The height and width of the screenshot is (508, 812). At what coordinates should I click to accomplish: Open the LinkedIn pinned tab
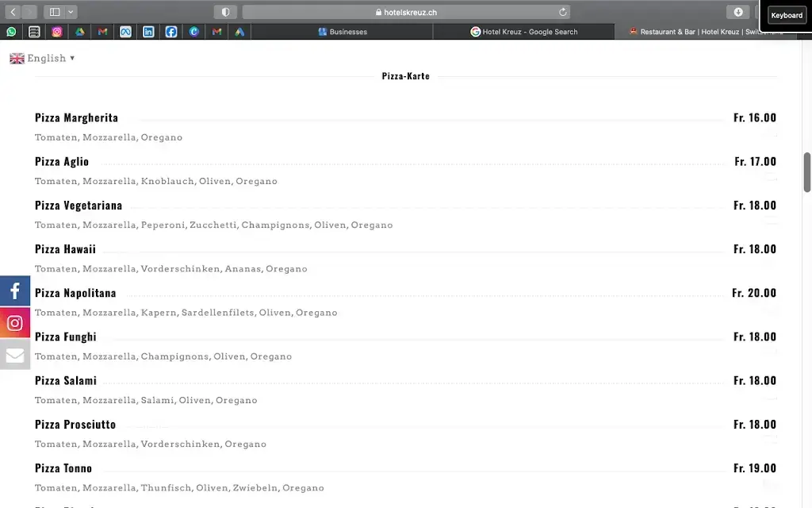point(148,32)
